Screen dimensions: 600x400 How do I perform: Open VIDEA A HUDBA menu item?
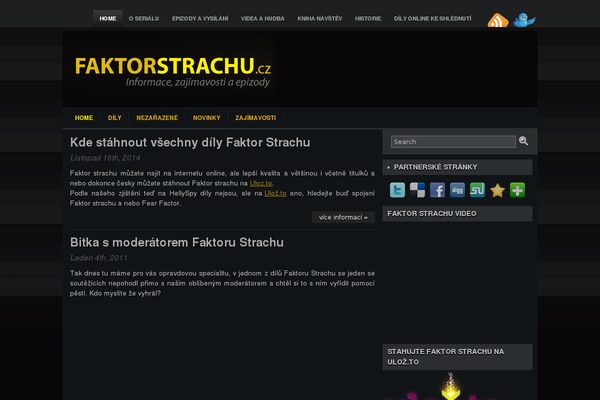coord(262,18)
